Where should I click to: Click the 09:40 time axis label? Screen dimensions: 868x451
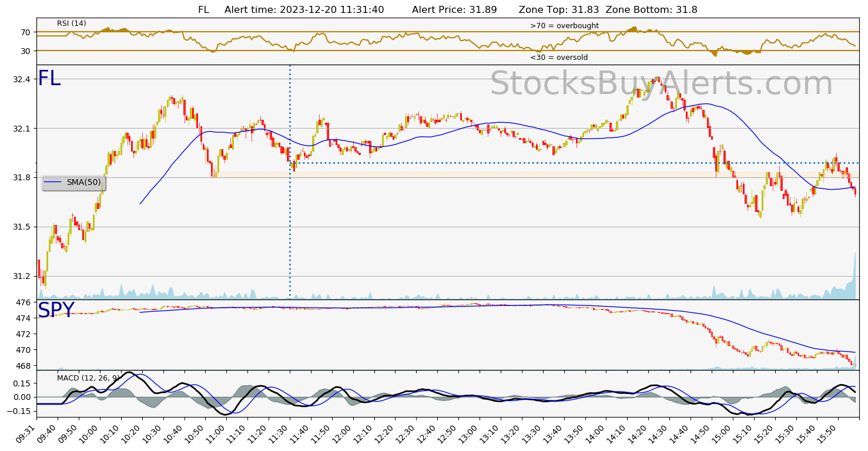pos(48,434)
